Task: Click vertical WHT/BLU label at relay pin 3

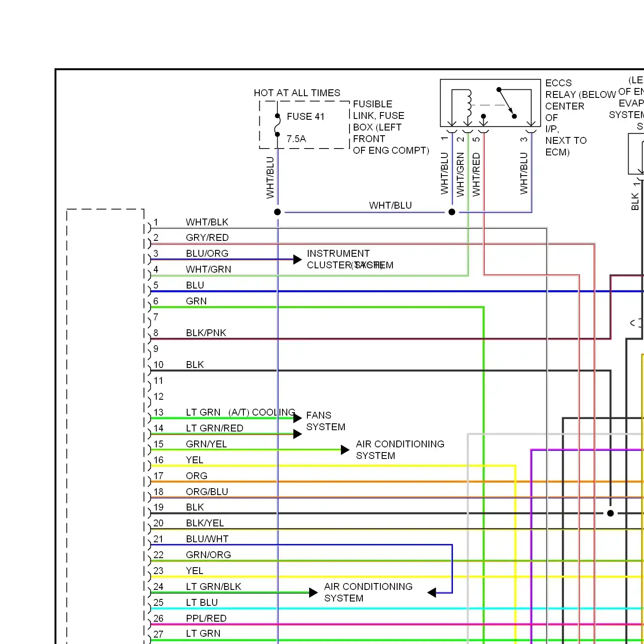Action: (524, 173)
